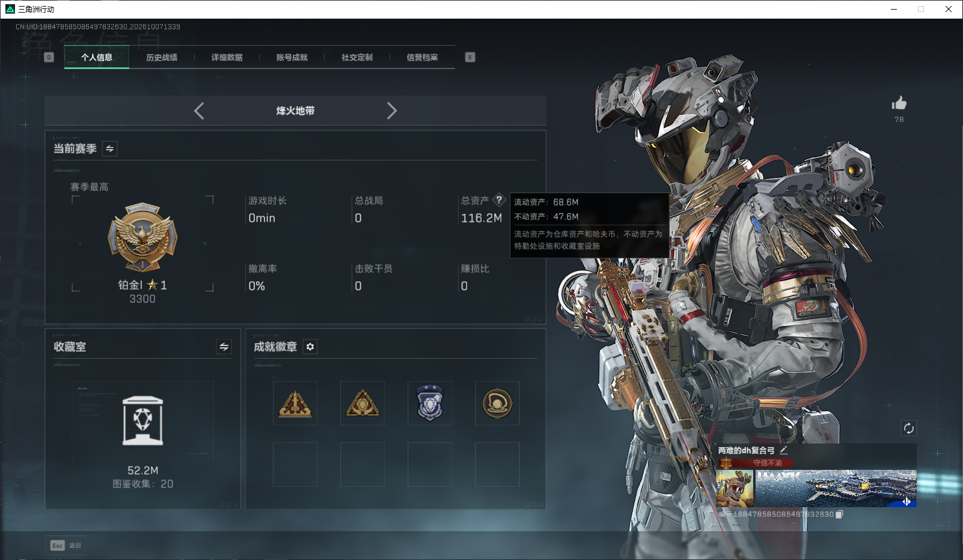
Task: Go to previous mode with left chevron
Action: (x=199, y=111)
